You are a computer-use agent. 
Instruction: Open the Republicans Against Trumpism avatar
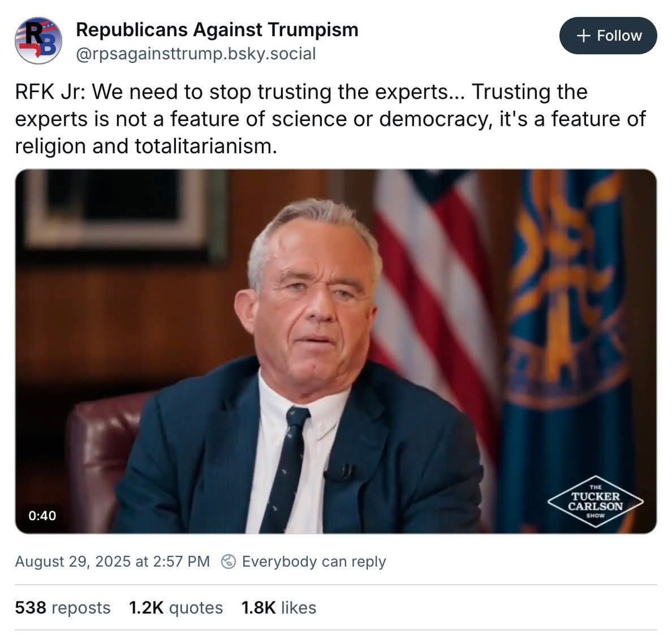coord(38,41)
